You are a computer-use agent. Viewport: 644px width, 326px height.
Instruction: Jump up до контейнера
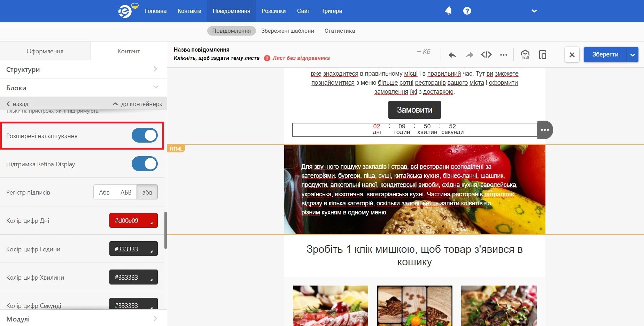(138, 104)
